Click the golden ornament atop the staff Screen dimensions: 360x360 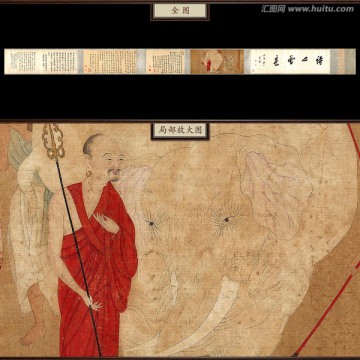tap(53, 142)
